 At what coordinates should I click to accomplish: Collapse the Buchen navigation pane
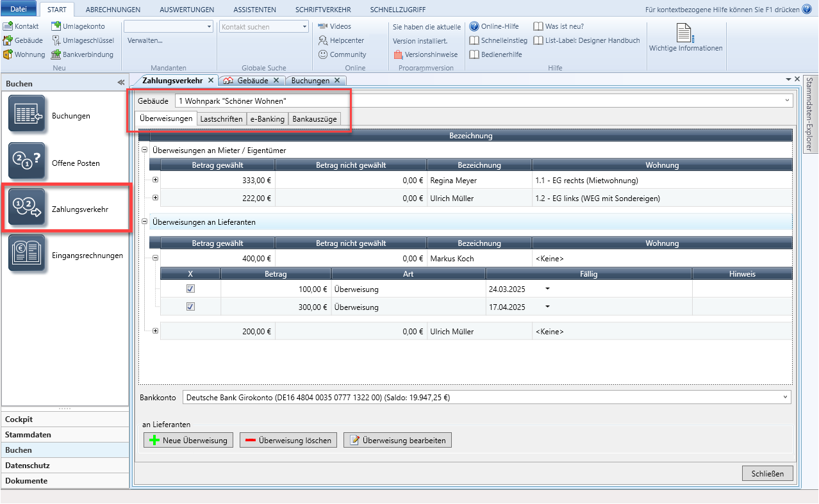tap(120, 83)
